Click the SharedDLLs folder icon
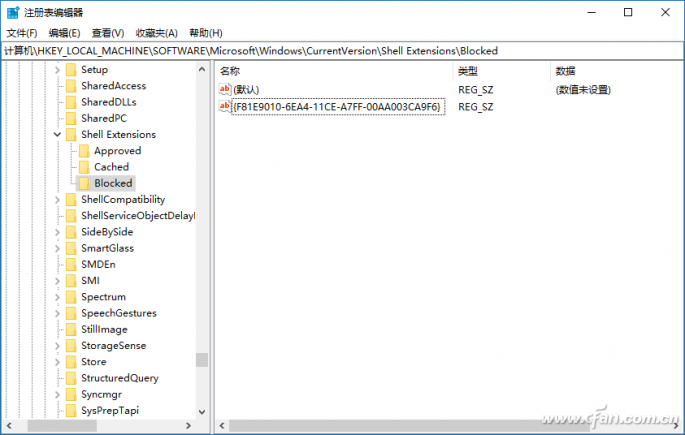 coord(71,102)
